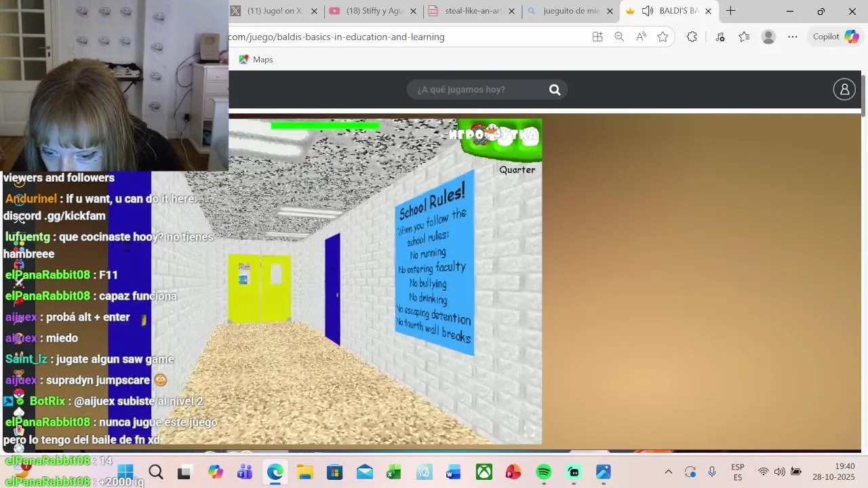The width and height of the screenshot is (868, 488).
Task: Open PowerPoint from taskbar
Action: click(513, 472)
